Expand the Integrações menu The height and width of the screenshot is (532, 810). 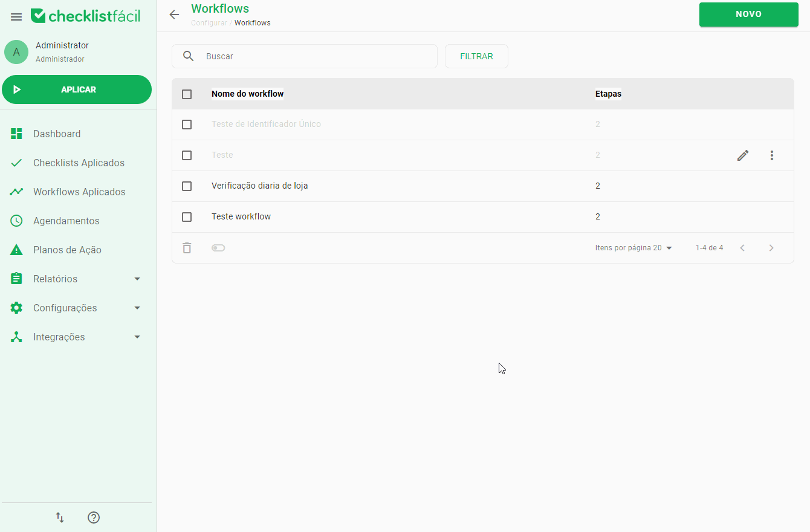[60, 337]
